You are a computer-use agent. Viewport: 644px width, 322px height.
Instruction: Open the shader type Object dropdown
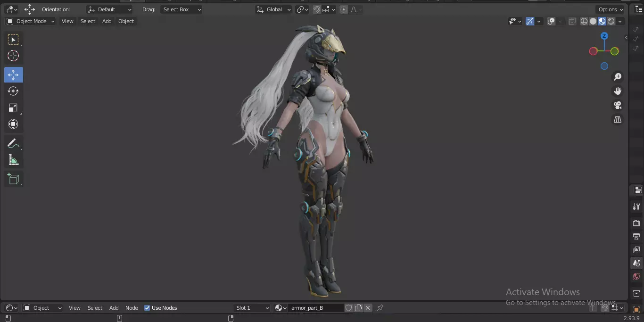pyautogui.click(x=42, y=308)
